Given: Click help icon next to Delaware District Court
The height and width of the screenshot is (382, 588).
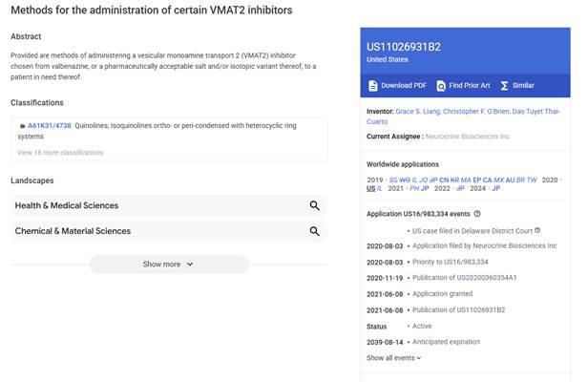Looking at the screenshot, I should [537, 230].
